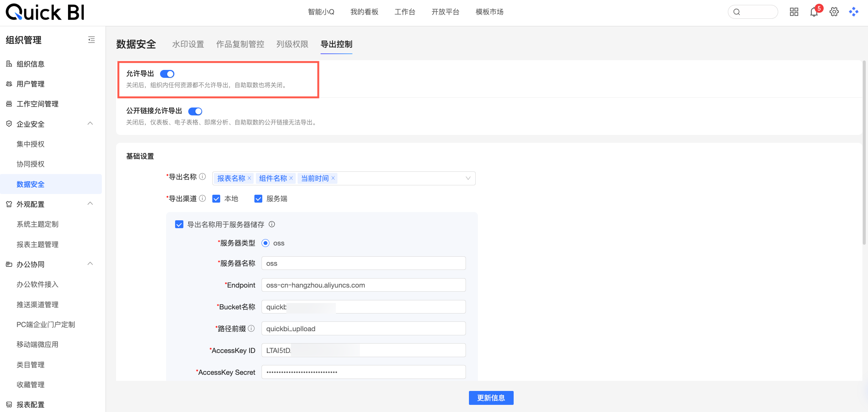Collapse the 外观配置 sidebar section

[x=90, y=204]
